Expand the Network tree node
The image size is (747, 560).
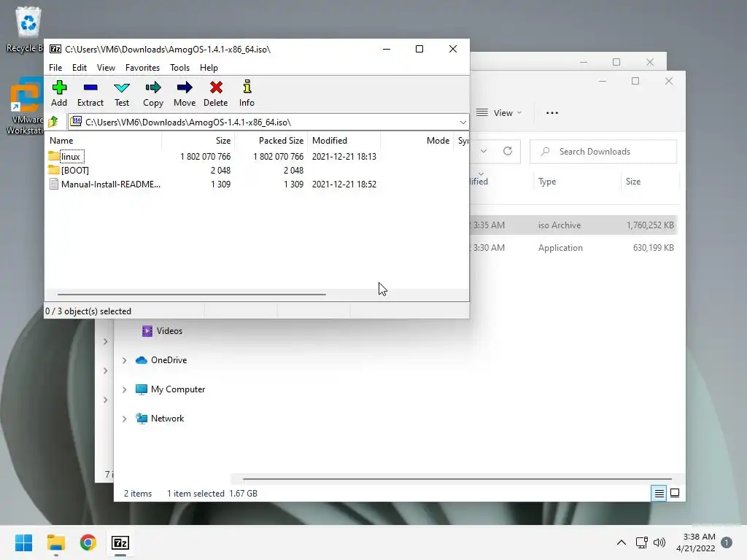pos(124,419)
